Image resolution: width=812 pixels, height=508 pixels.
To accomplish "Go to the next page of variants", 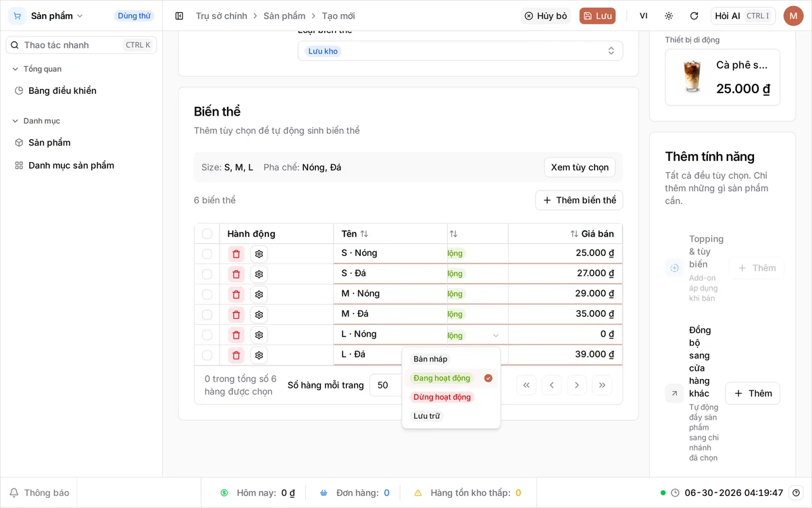I will click(576, 385).
